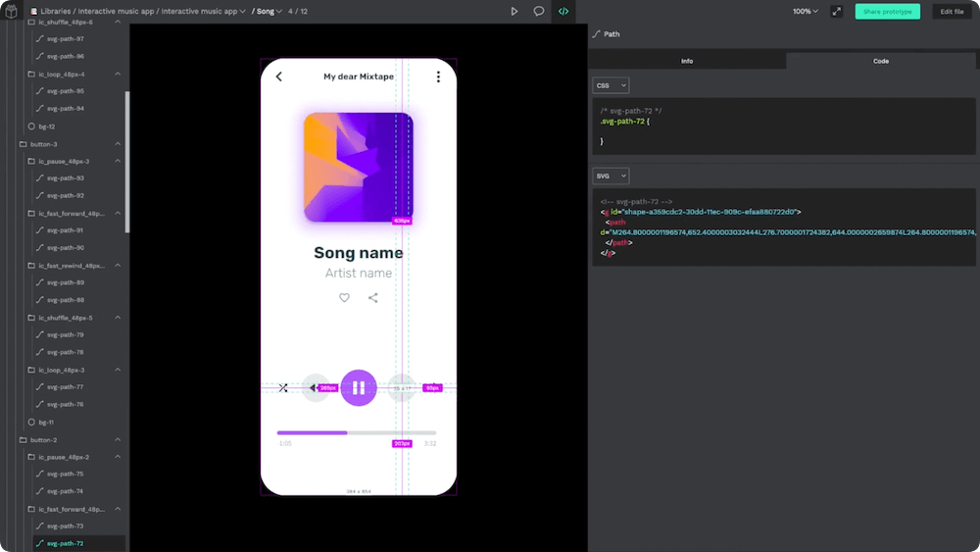Select the Code tab
This screenshot has height=552, width=980.
(x=881, y=61)
